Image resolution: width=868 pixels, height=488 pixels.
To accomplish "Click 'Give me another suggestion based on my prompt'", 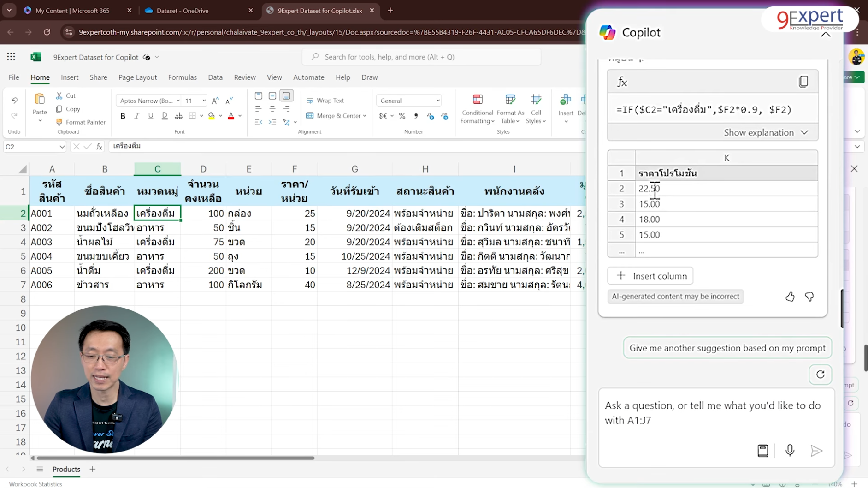I will click(727, 348).
